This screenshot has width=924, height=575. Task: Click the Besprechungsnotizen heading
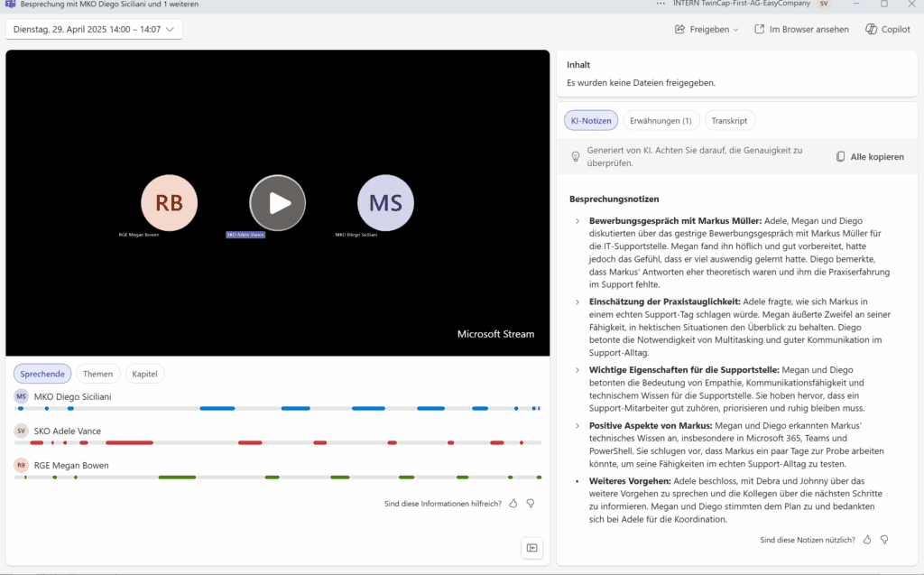(614, 199)
